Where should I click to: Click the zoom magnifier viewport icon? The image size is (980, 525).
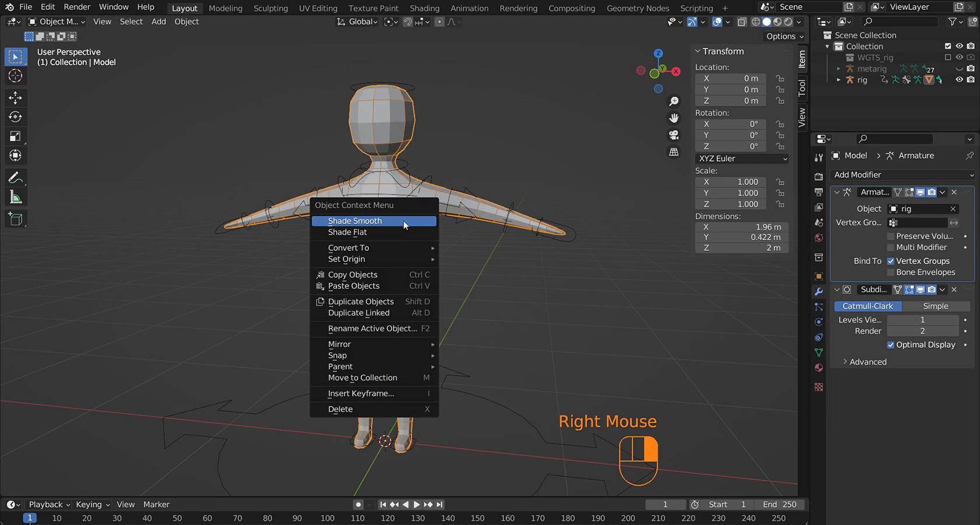point(674,101)
